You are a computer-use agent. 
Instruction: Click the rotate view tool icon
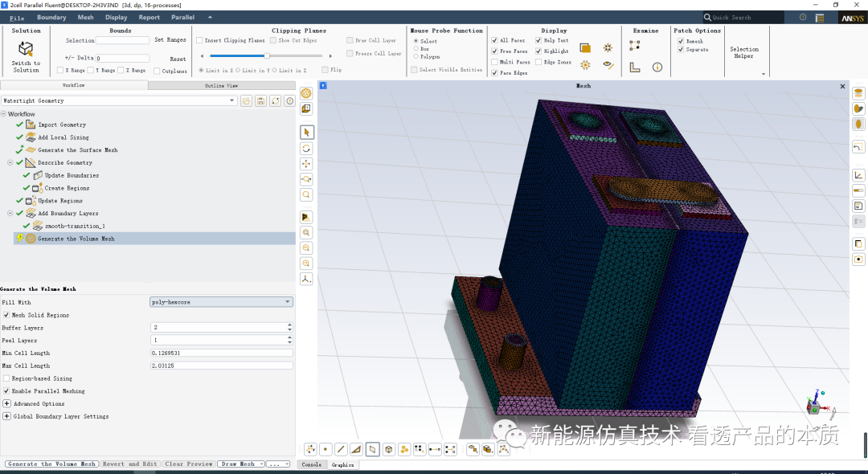(x=306, y=148)
